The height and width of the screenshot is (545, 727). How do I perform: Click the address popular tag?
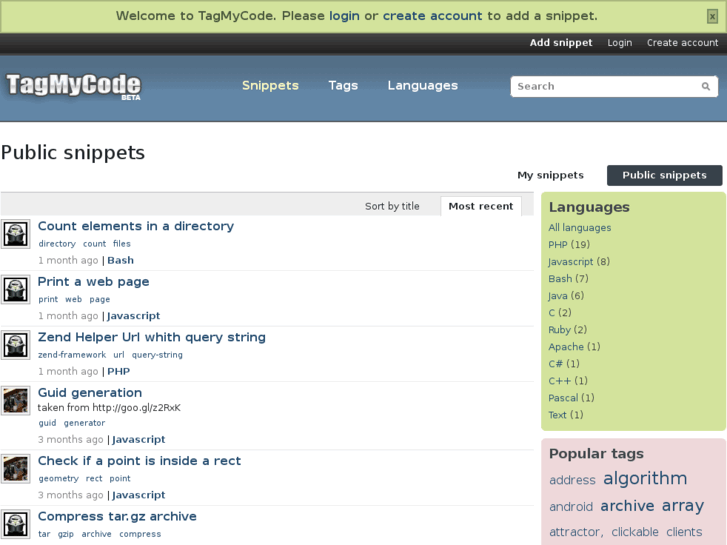[x=572, y=480]
